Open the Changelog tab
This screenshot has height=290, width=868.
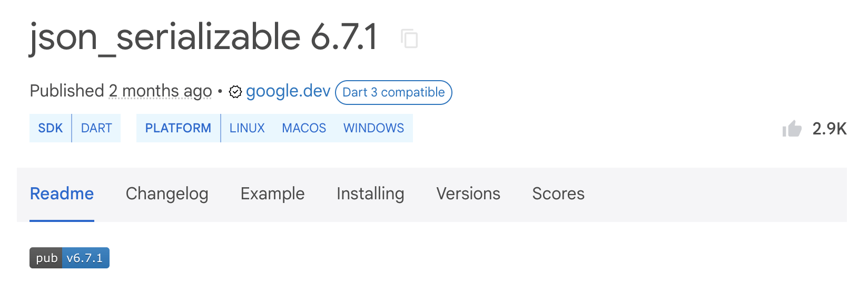tap(167, 194)
